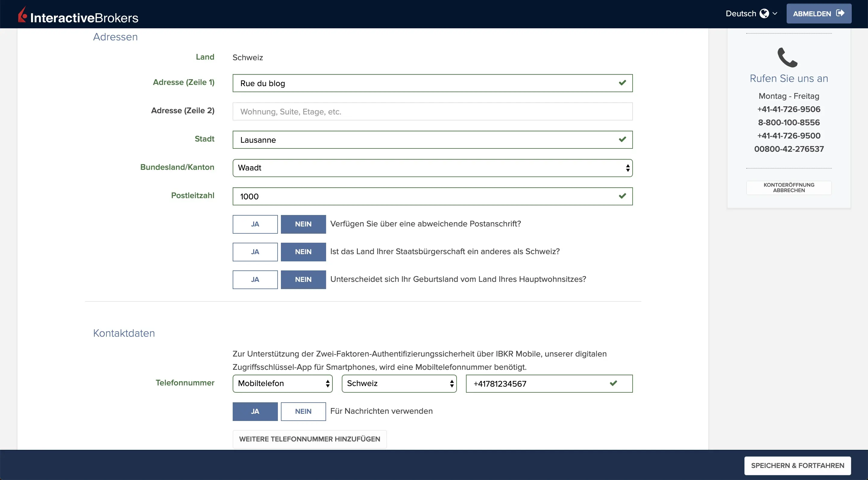Select JA for Staatsbürgerschaft question
The height and width of the screenshot is (480, 868).
click(255, 252)
